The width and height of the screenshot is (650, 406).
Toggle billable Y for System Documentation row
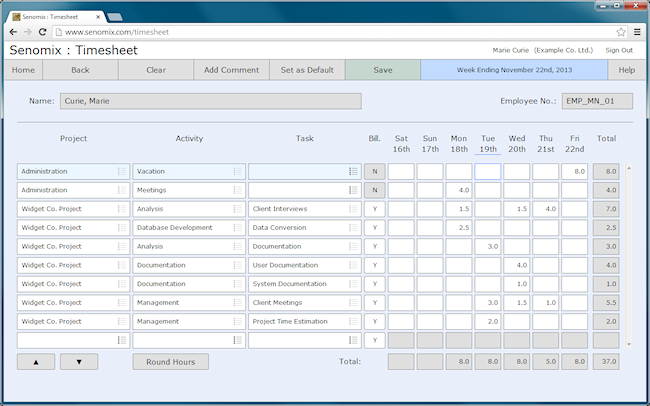[375, 284]
